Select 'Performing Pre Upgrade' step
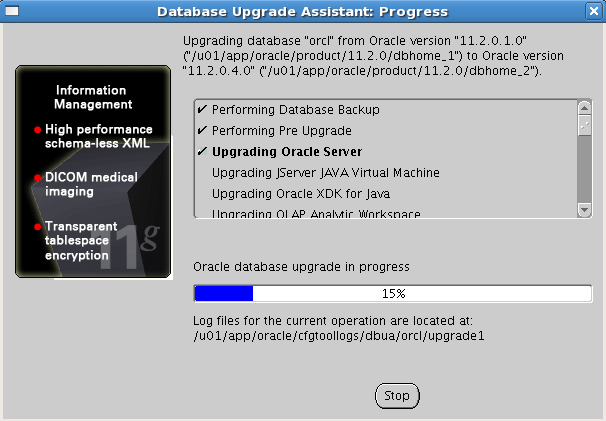 (282, 131)
